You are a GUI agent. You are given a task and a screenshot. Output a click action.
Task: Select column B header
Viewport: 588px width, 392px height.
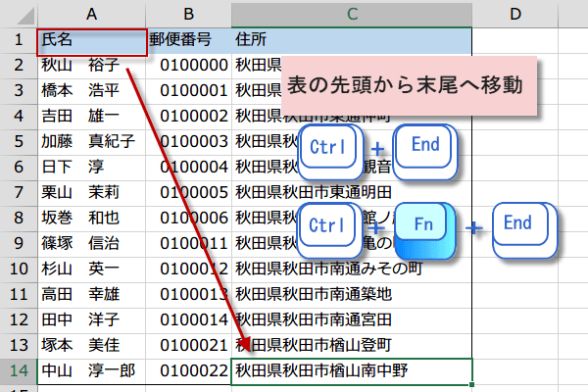point(189,14)
